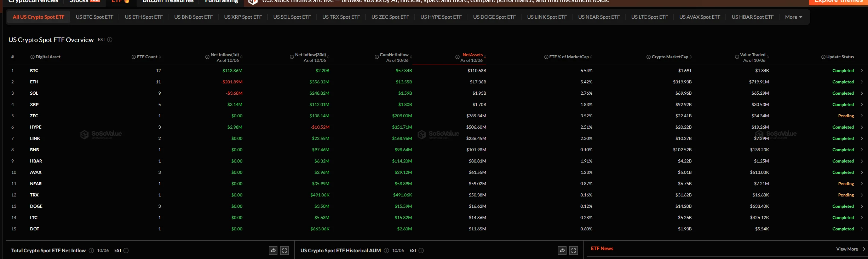Viewport: 868px width, 259px height.
Task: Expand the NEAR row chevron
Action: (862, 184)
